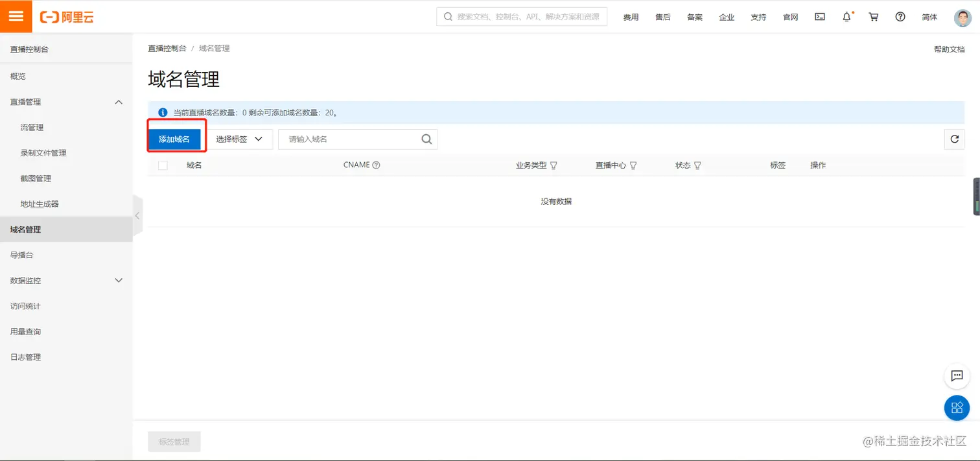980x461 pixels.
Task: Open the shopping cart icon
Action: click(x=874, y=17)
